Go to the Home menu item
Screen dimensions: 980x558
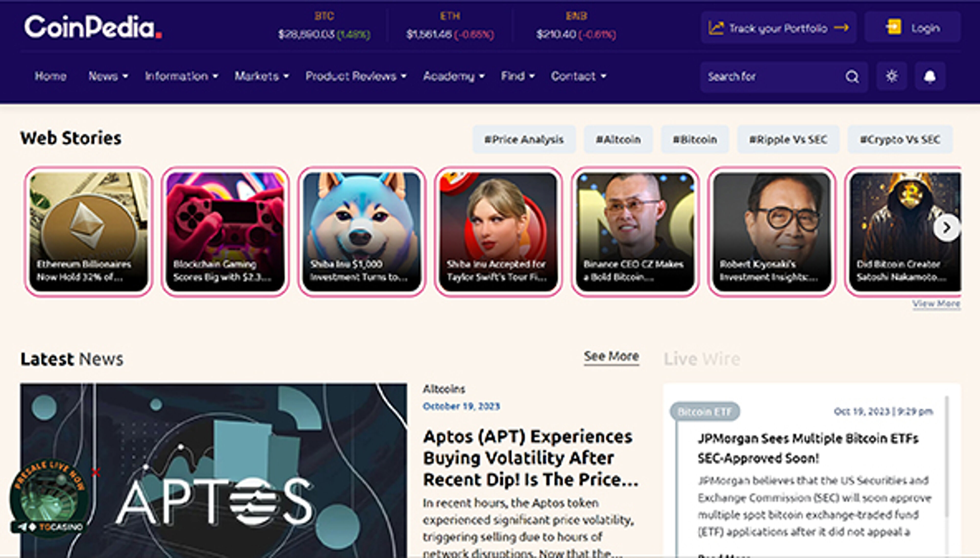point(50,76)
